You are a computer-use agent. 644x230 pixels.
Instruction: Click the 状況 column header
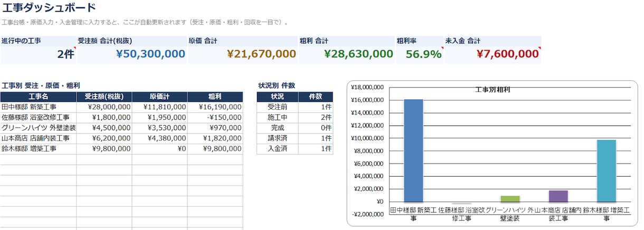(x=278, y=97)
